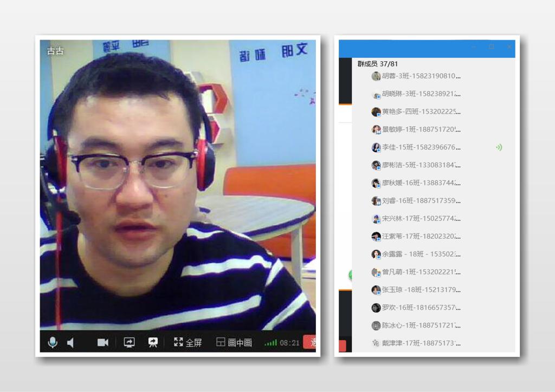
Task: Click the green signal strength indicator
Action: (270, 343)
